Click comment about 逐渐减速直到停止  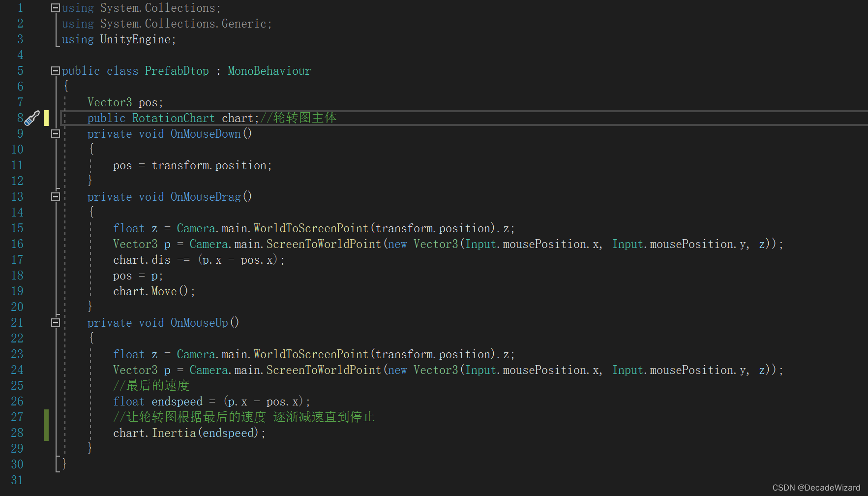coord(244,417)
